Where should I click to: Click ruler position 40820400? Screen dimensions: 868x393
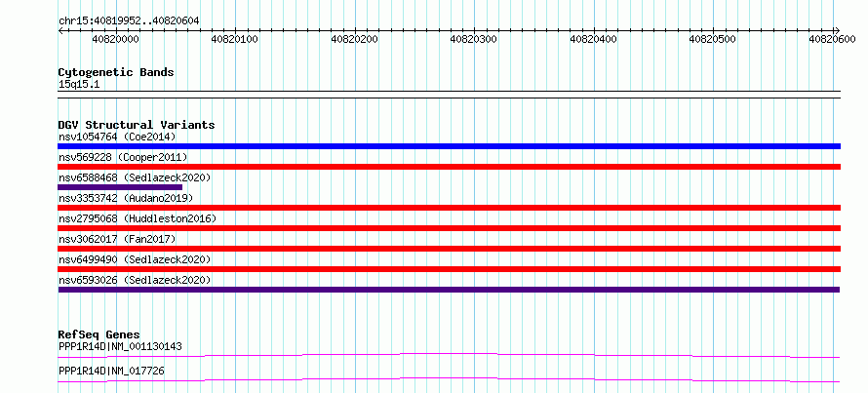pos(593,39)
